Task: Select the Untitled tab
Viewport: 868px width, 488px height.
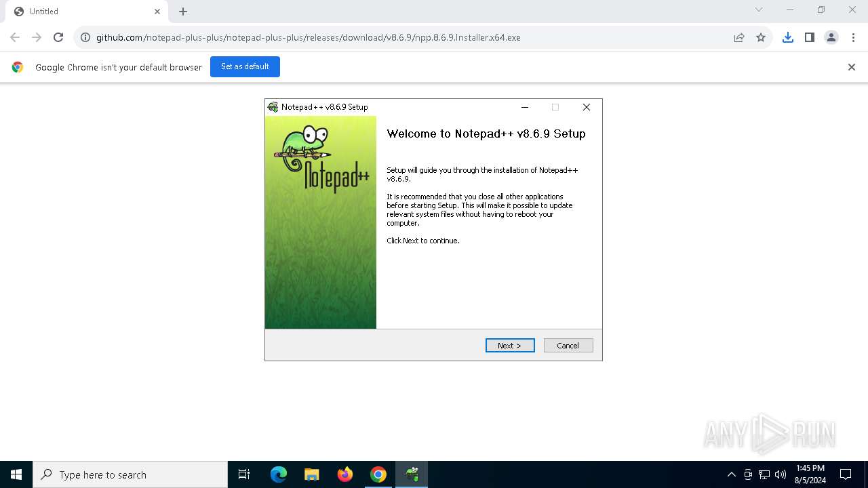Action: (87, 12)
